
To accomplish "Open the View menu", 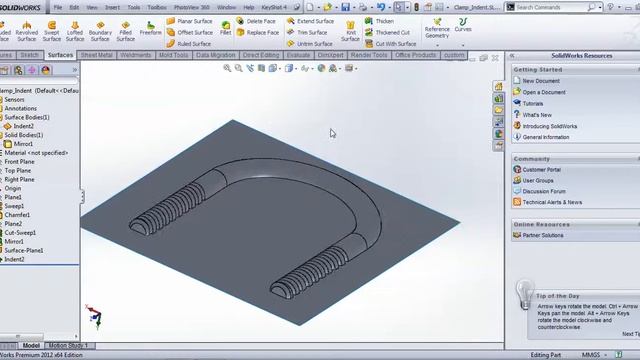I will 92,7.
